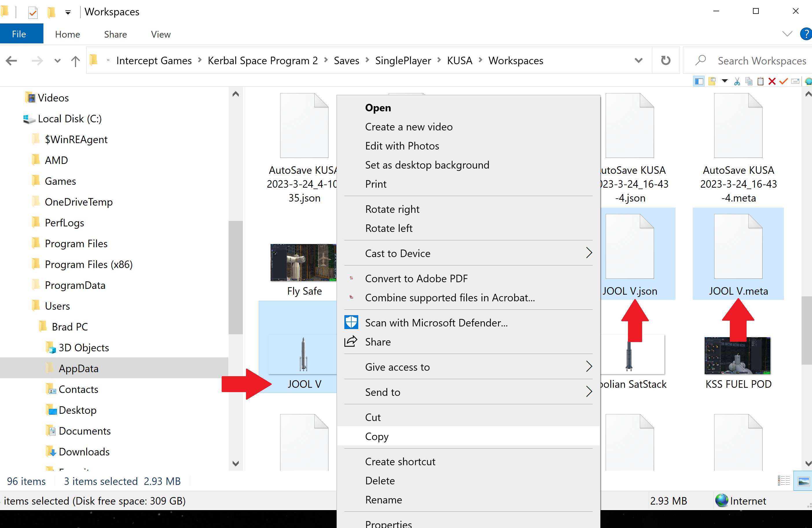Choose Copy from the context menu
The height and width of the screenshot is (528, 812).
click(x=377, y=436)
